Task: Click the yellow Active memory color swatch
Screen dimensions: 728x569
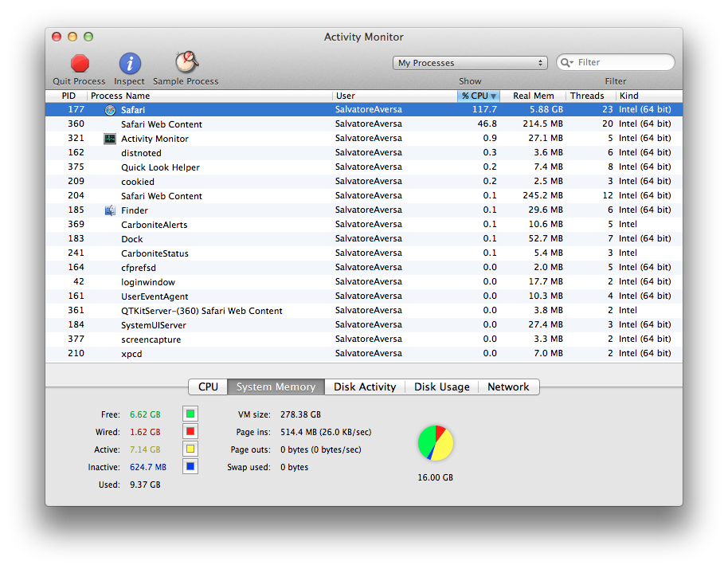Action: (x=190, y=449)
